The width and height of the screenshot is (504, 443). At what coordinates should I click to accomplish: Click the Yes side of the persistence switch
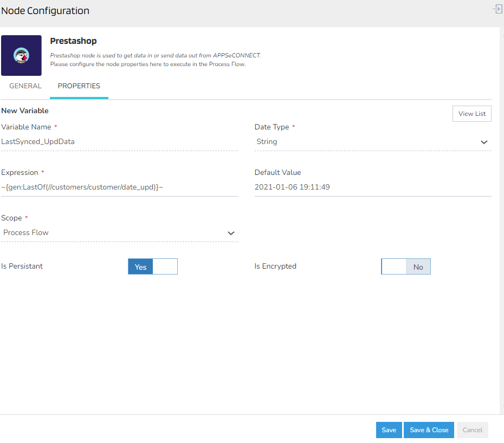point(140,266)
